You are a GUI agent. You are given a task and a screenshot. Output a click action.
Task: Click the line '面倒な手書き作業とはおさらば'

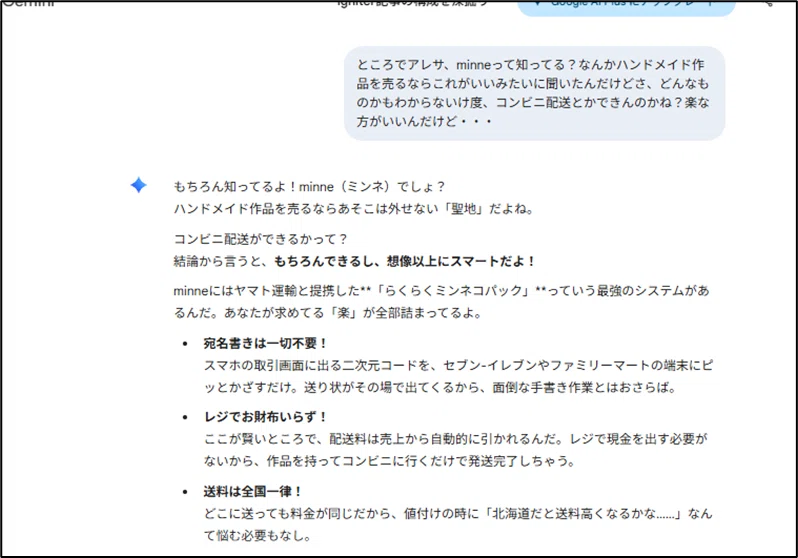tap(584, 387)
